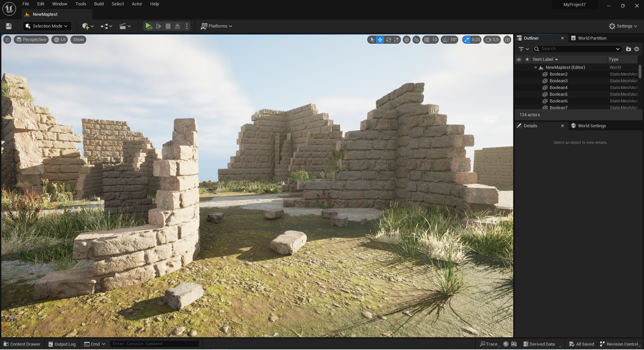
Task: Open grid snap size value 10
Action: click(435, 40)
